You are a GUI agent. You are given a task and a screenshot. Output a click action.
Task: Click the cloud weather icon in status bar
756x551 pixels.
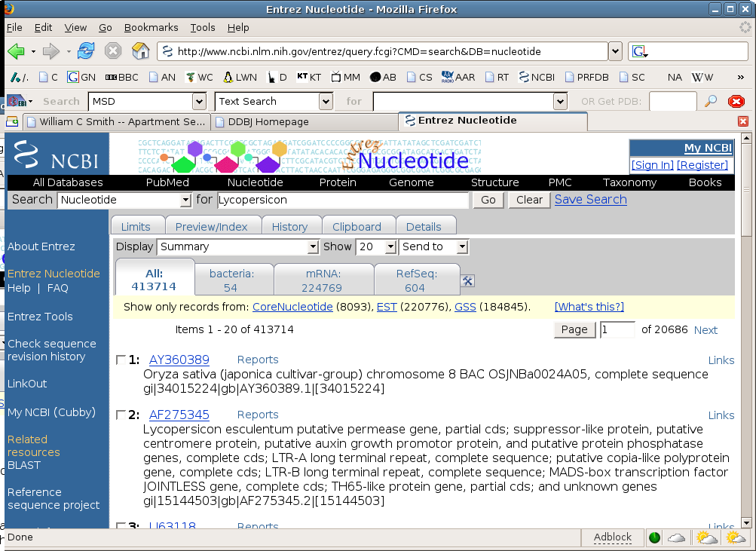(x=676, y=537)
